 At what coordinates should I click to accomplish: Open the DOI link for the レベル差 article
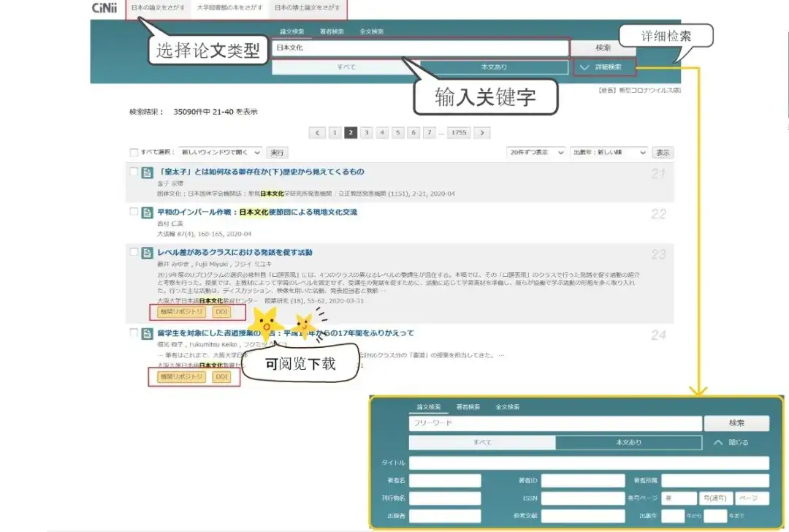tap(221, 311)
